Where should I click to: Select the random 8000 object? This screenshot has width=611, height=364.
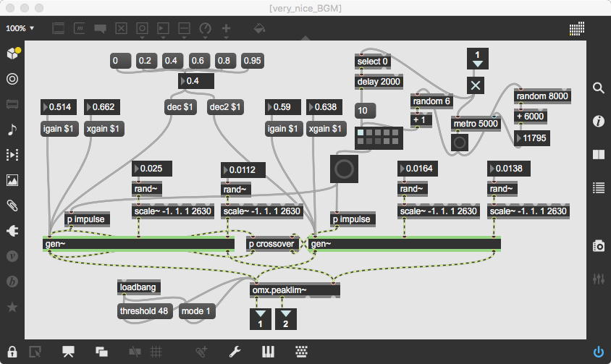tap(542, 96)
